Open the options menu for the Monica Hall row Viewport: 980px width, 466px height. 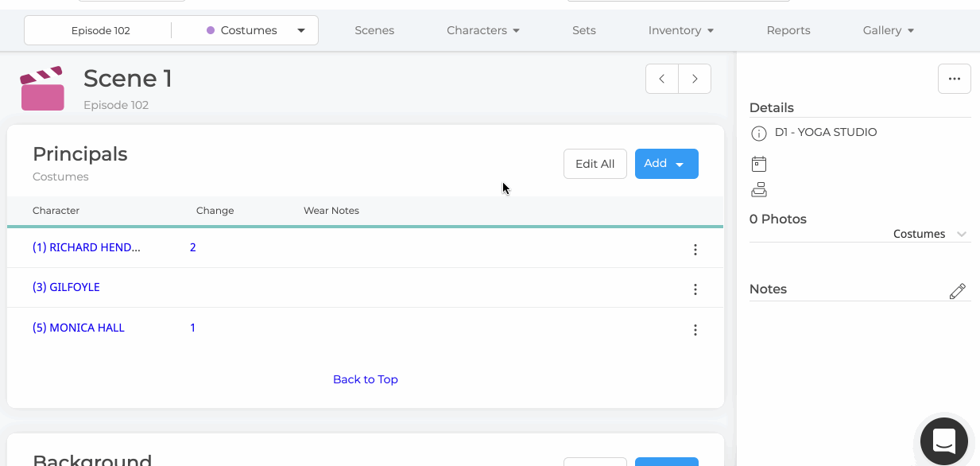click(695, 330)
